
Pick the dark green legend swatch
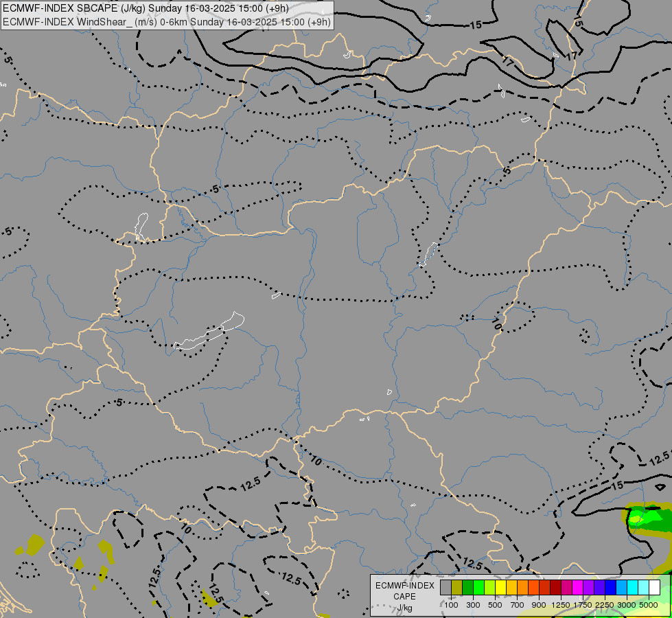(468, 588)
